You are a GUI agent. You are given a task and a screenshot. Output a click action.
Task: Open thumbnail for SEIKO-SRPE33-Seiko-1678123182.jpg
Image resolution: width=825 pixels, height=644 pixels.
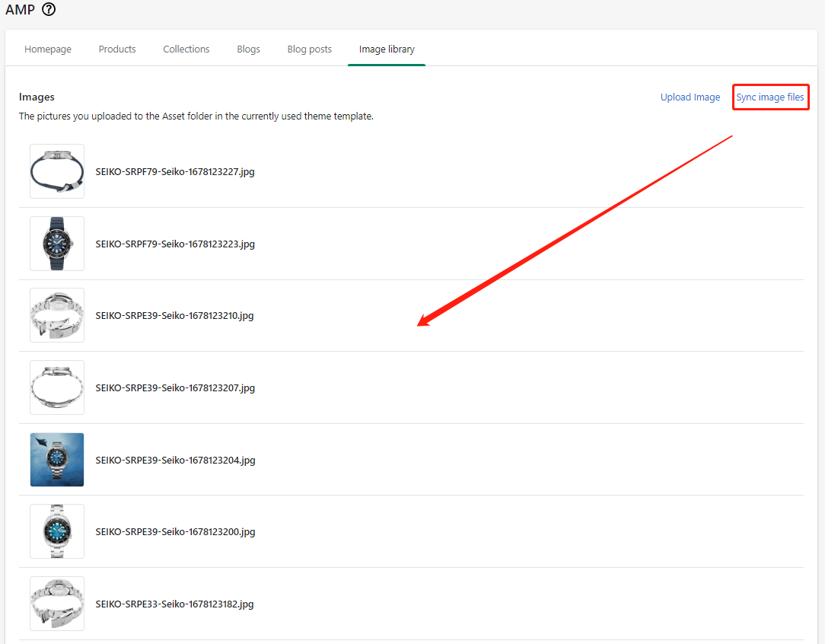(x=57, y=604)
